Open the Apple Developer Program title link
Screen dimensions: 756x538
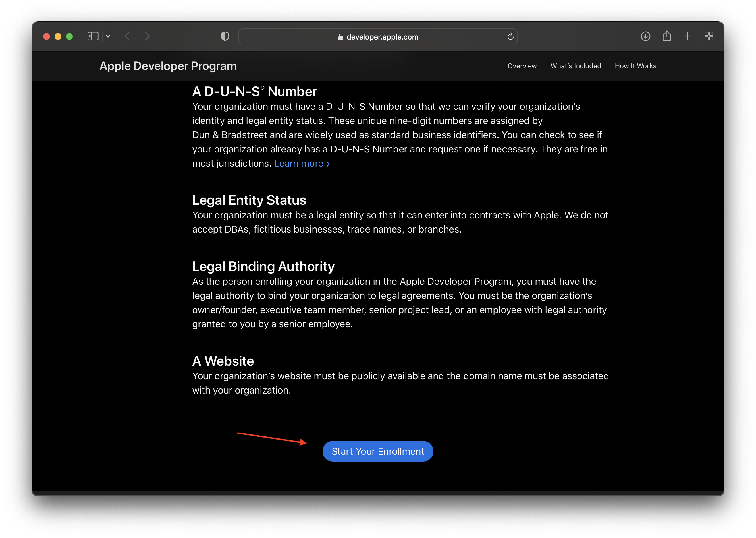pyautogui.click(x=168, y=66)
